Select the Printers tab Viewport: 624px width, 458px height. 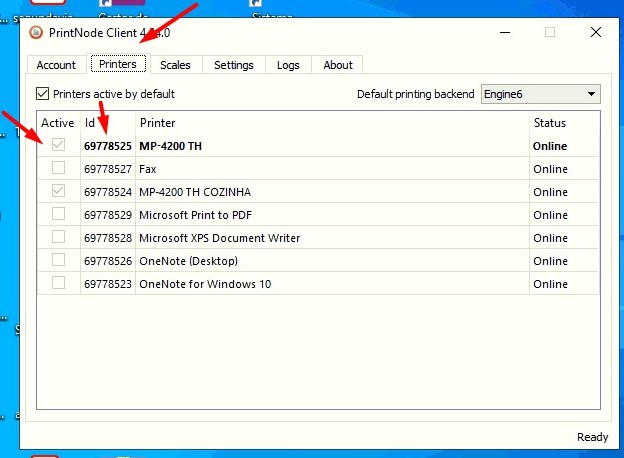pyautogui.click(x=118, y=64)
